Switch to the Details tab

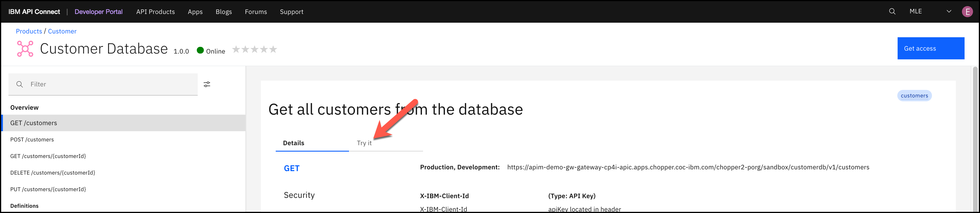click(x=312, y=143)
